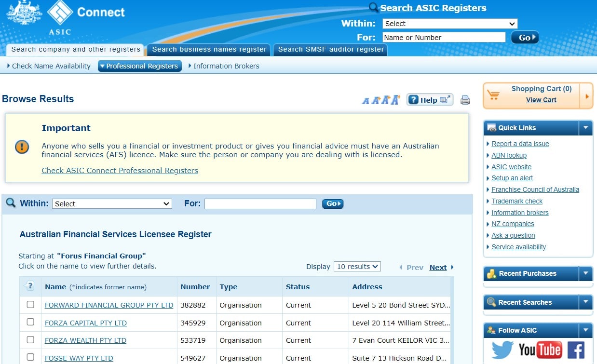The height and width of the screenshot is (364, 597).
Task: Focus the Name or Number search field
Action: coord(444,38)
